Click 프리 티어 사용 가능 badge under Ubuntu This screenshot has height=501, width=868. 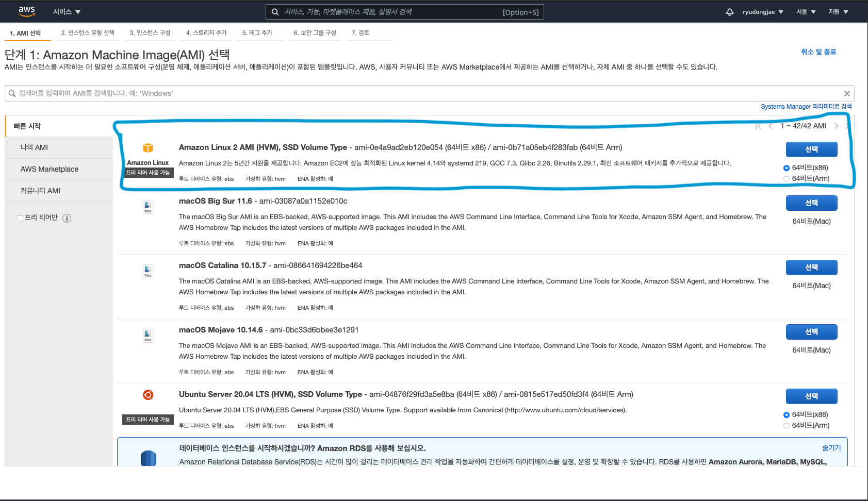pos(148,420)
